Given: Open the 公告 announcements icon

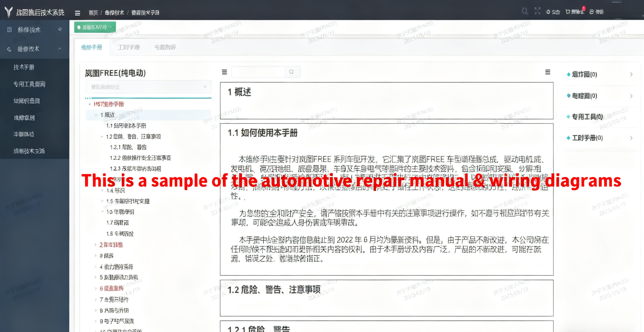Looking at the screenshot, I should 553,12.
